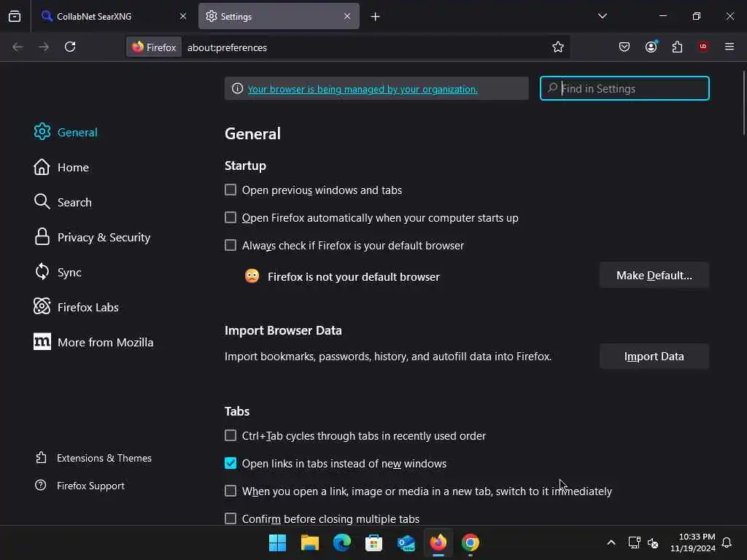Open Extensions & Themes link
Viewport: 747px width, 560px height.
point(93,458)
